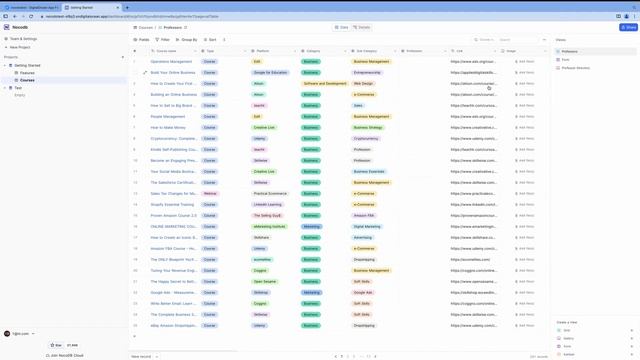640x360 pixels.
Task: Expand record Build Your Online Business
Action: (x=144, y=73)
